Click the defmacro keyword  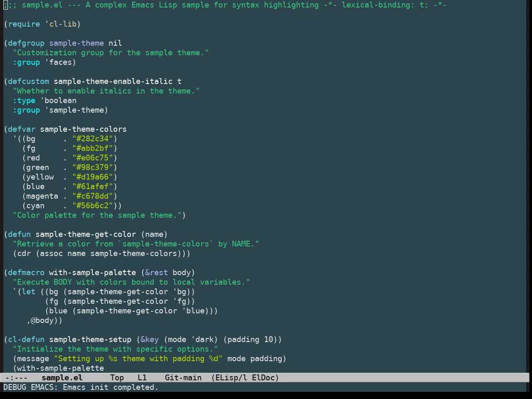point(26,273)
